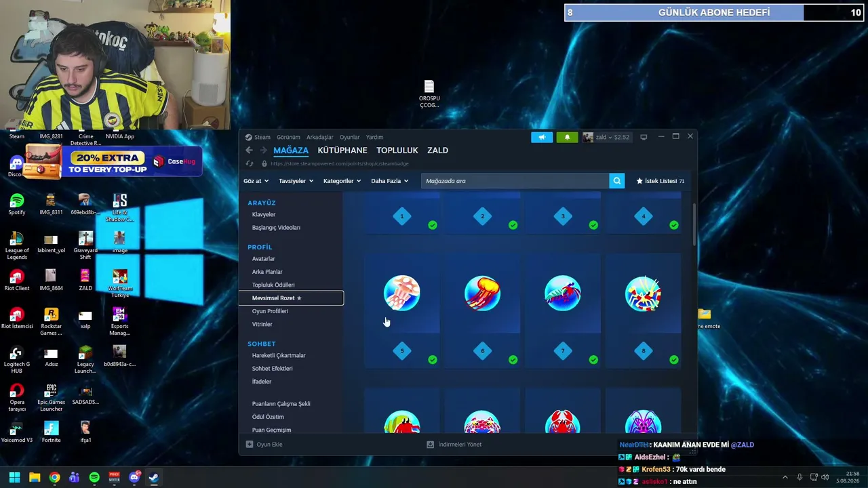Click the Steam forward navigation arrow
Viewport: 868px width, 488px height.
click(x=263, y=150)
